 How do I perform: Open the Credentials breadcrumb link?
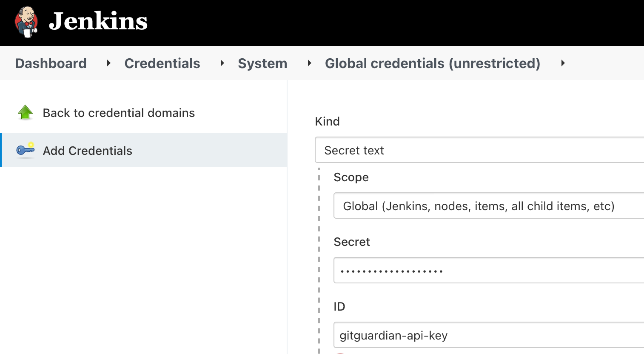coord(162,63)
